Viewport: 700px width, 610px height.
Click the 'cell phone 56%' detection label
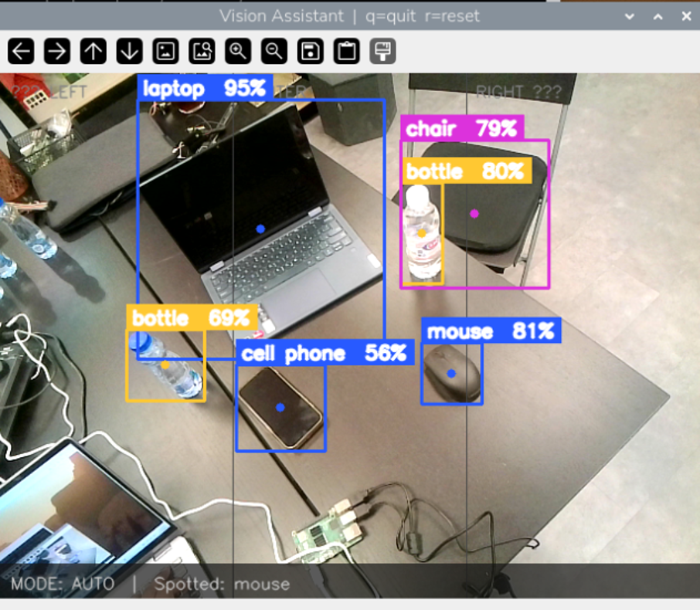(x=325, y=353)
